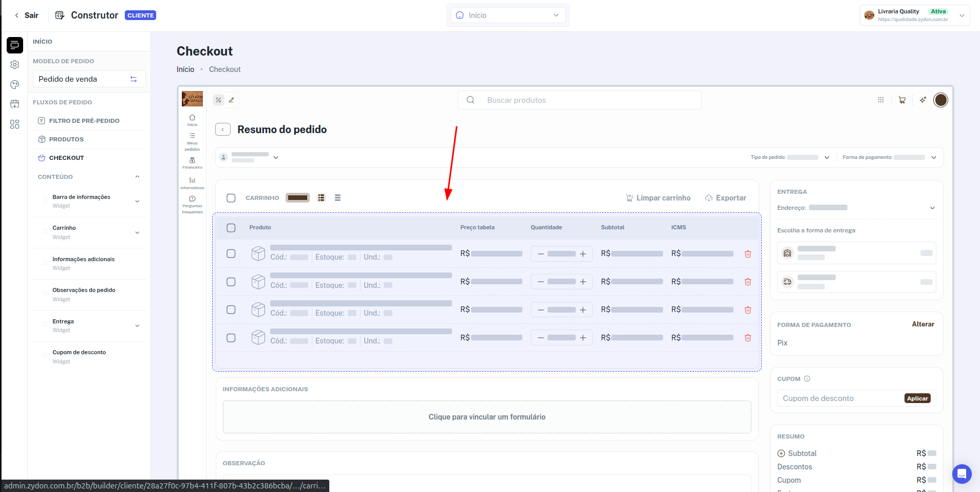Viewport: 980px width, 492px height.
Task: Open the Livraria Quality account dropdown
Action: coord(915,15)
